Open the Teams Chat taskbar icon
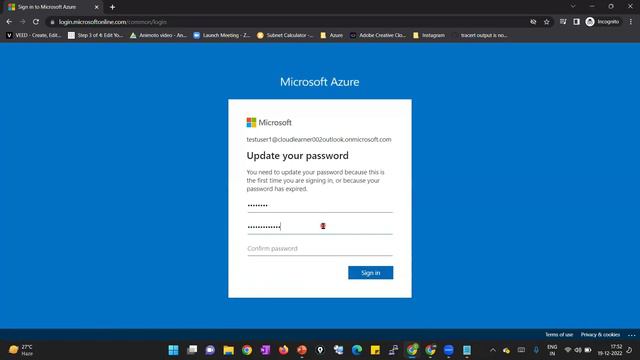 [x=210, y=350]
